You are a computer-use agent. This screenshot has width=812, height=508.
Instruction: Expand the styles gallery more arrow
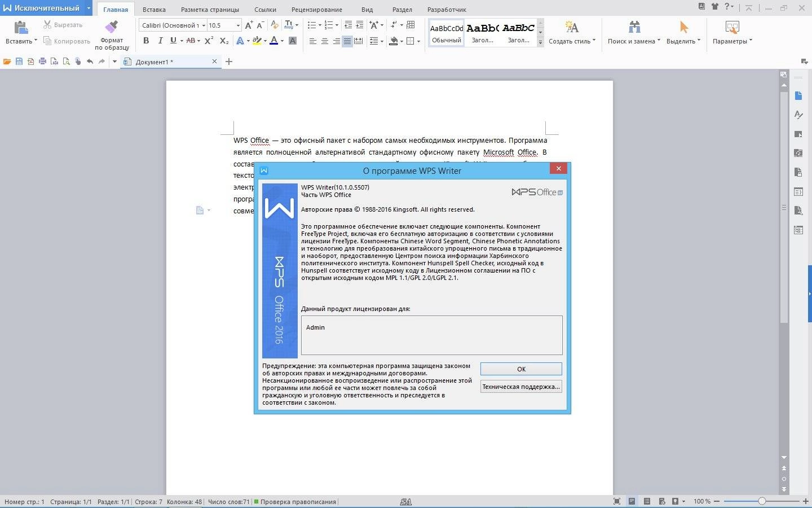[x=540, y=42]
